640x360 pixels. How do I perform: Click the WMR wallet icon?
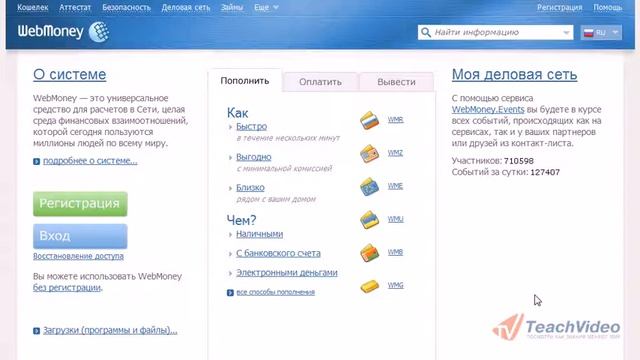coord(369,120)
